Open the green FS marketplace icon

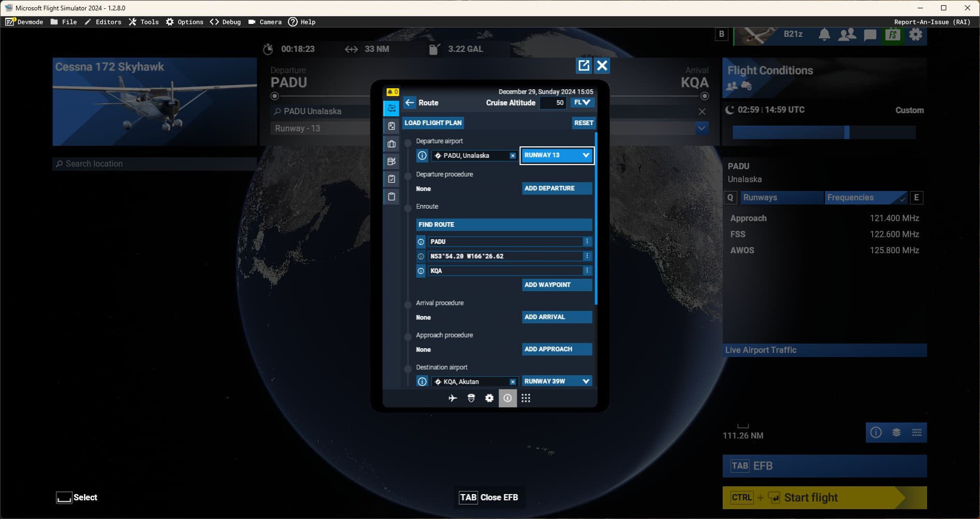892,35
